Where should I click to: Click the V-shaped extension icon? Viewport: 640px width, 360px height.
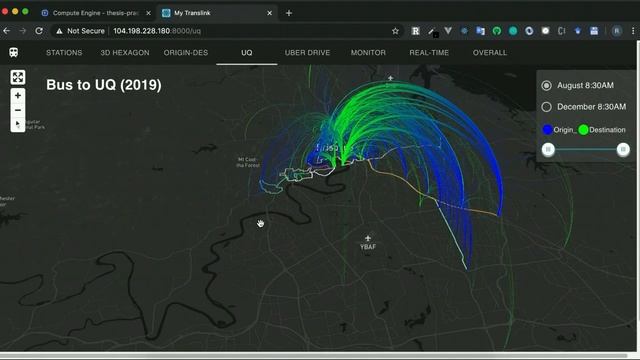tap(448, 31)
